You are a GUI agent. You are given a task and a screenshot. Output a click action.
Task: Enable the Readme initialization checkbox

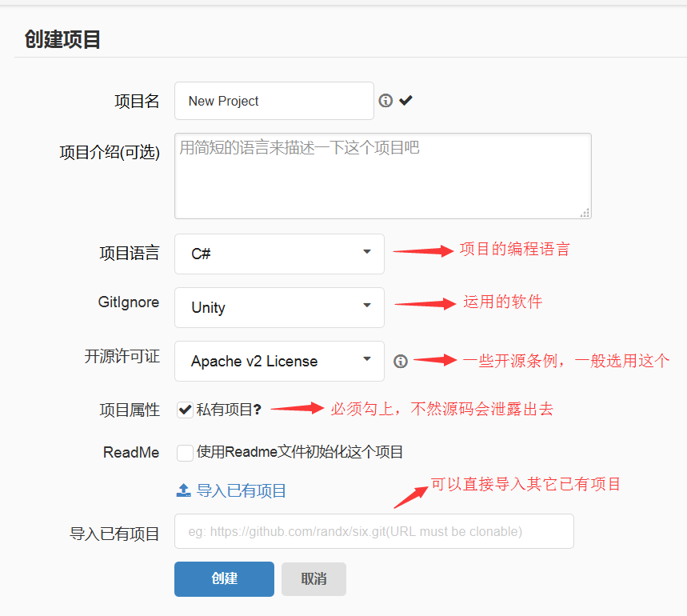pyautogui.click(x=185, y=453)
